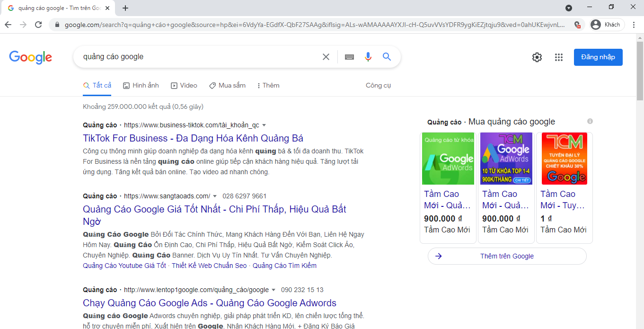644x329 pixels.
Task: Open blocked cookies indicator in address bar
Action: click(577, 25)
